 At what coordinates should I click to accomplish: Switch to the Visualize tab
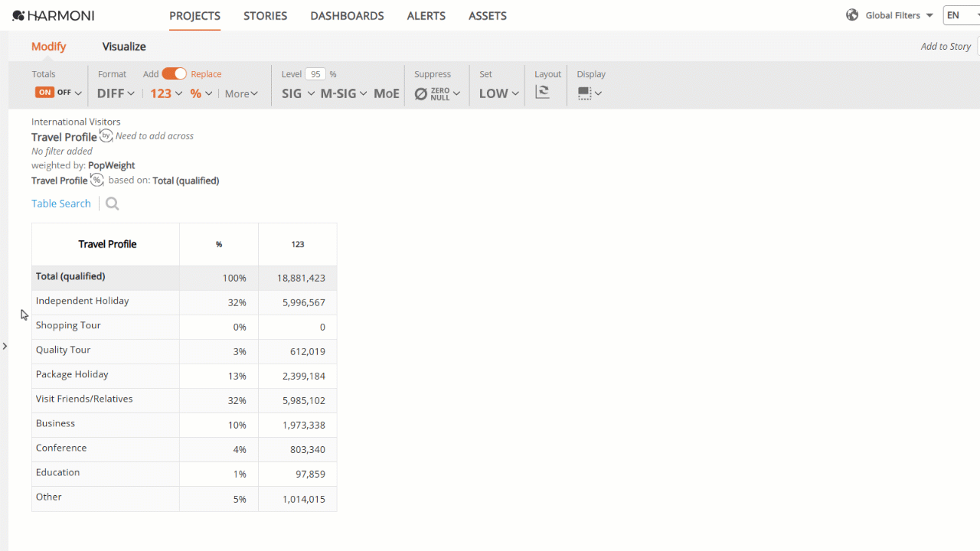124,47
